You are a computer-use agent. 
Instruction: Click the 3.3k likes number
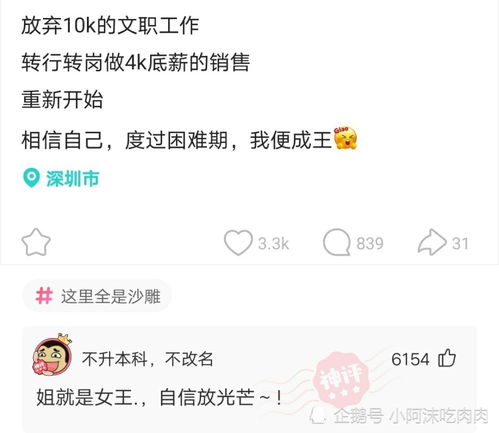coord(273,243)
